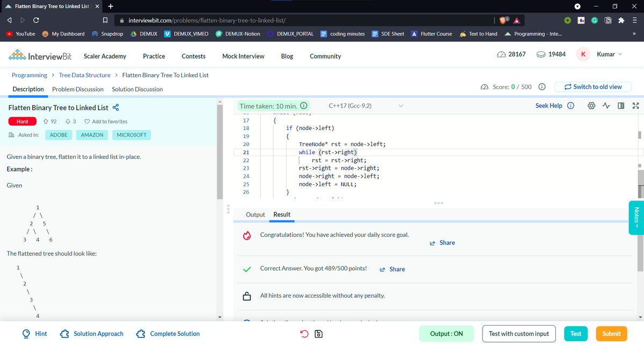The width and height of the screenshot is (644, 346).
Task: Share the daily score goal
Action: point(443,243)
